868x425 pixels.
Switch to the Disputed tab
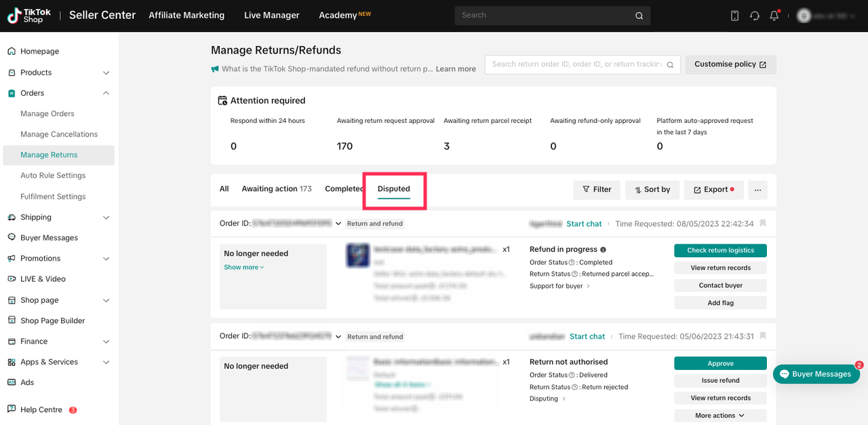point(394,189)
